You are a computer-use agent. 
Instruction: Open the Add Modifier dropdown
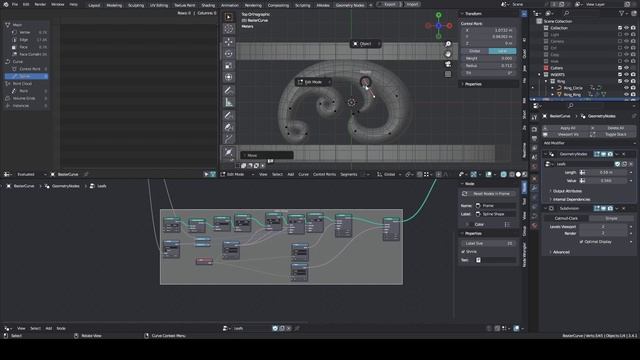pyautogui.click(x=589, y=143)
